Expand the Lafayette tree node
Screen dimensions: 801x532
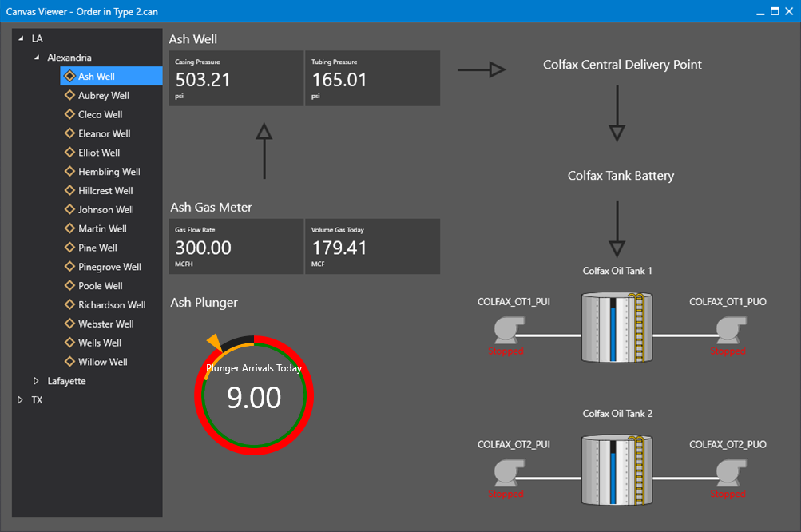(x=36, y=381)
